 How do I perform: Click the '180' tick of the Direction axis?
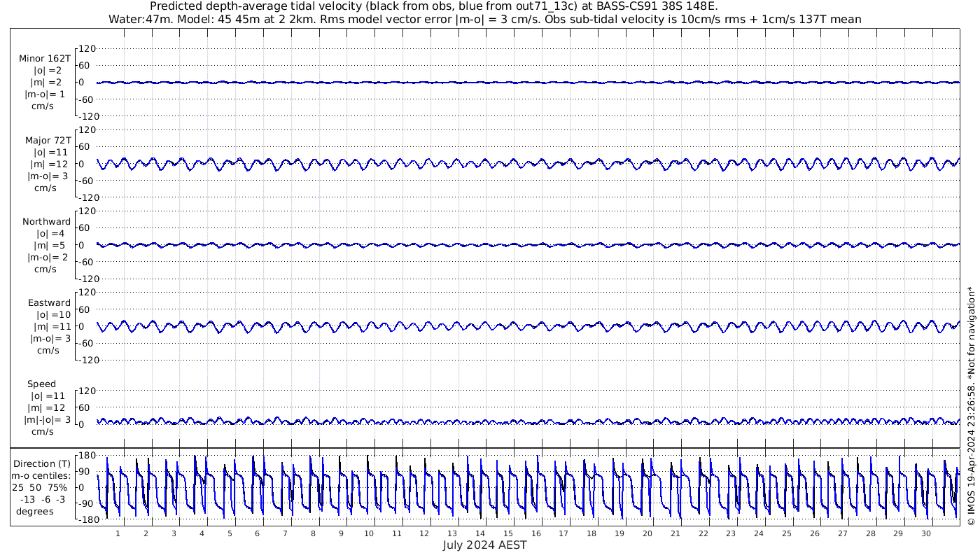pyautogui.click(x=86, y=455)
